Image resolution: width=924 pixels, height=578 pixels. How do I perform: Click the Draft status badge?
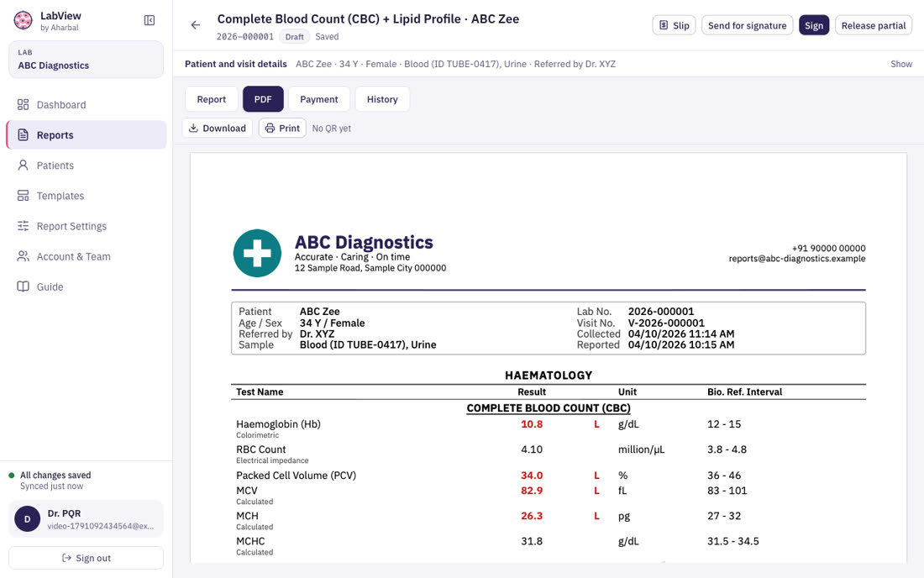[x=294, y=36]
